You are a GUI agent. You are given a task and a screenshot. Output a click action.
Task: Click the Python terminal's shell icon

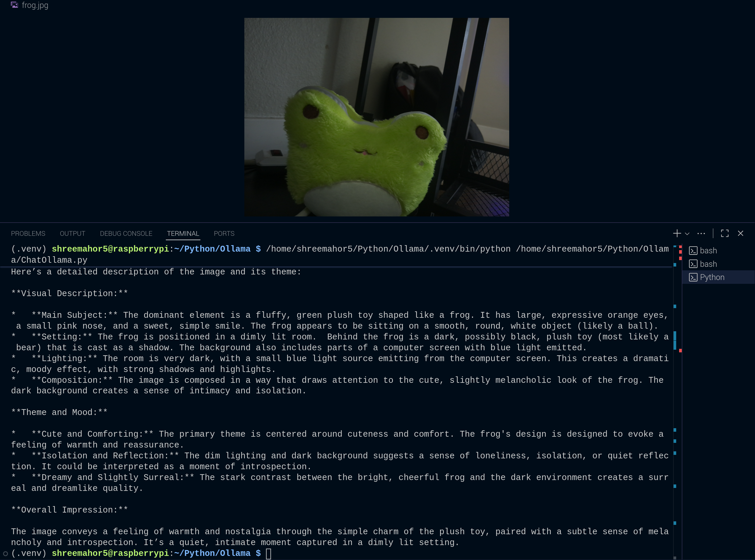(x=693, y=277)
